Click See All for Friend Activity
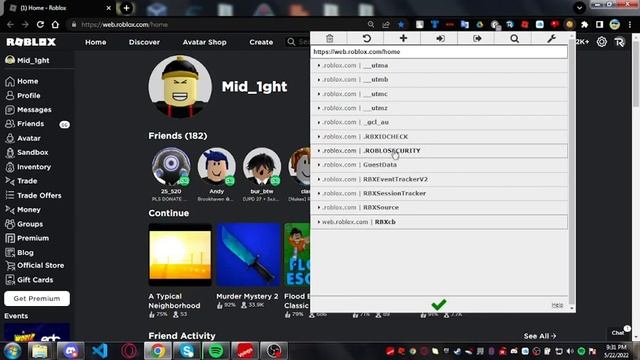 click(x=540, y=336)
